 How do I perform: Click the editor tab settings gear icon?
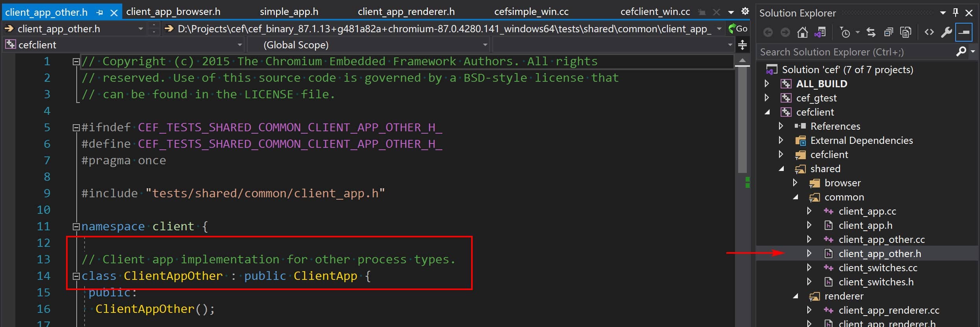pyautogui.click(x=745, y=11)
